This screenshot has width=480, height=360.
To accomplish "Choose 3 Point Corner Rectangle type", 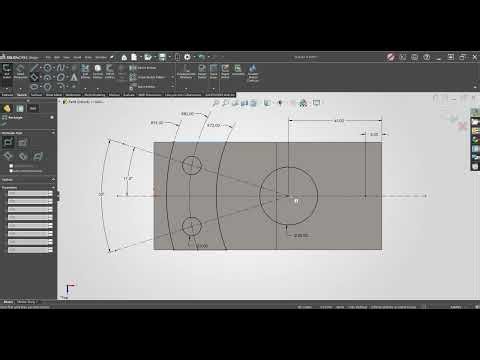I will point(8,156).
